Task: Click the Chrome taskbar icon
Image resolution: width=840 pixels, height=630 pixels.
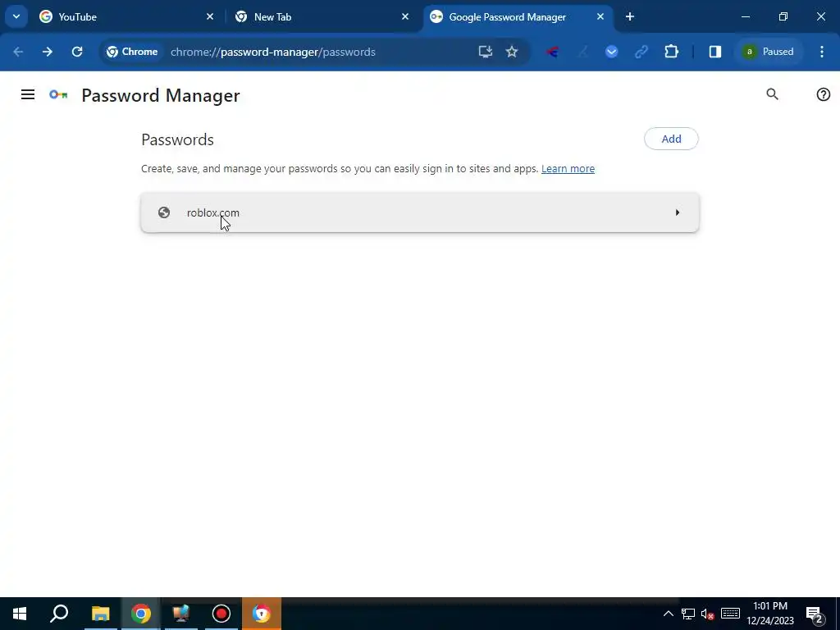Action: 141,614
